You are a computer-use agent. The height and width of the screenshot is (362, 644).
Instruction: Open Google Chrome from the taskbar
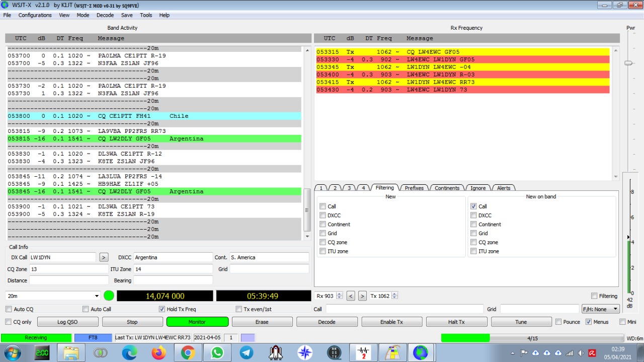[188, 353]
